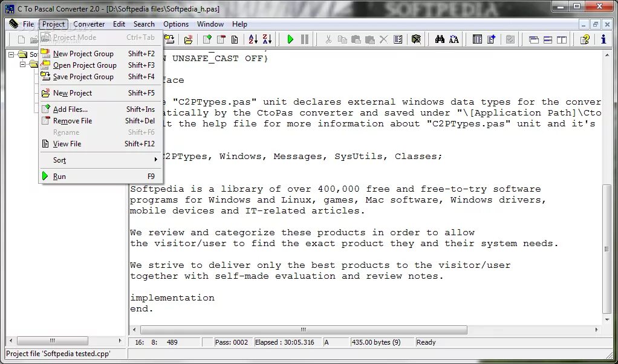Click the Copy toolbar icon
Viewport: 618px width, 364px height.
(342, 39)
